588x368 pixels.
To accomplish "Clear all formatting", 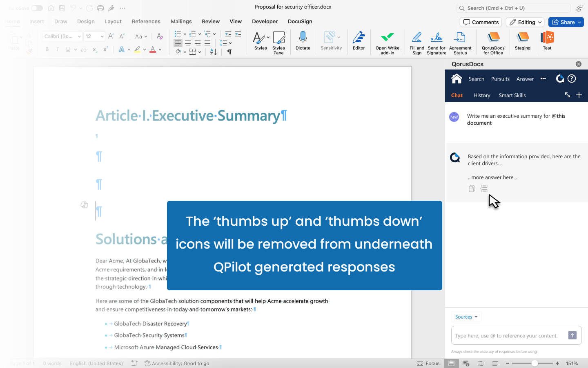I will coord(160,36).
